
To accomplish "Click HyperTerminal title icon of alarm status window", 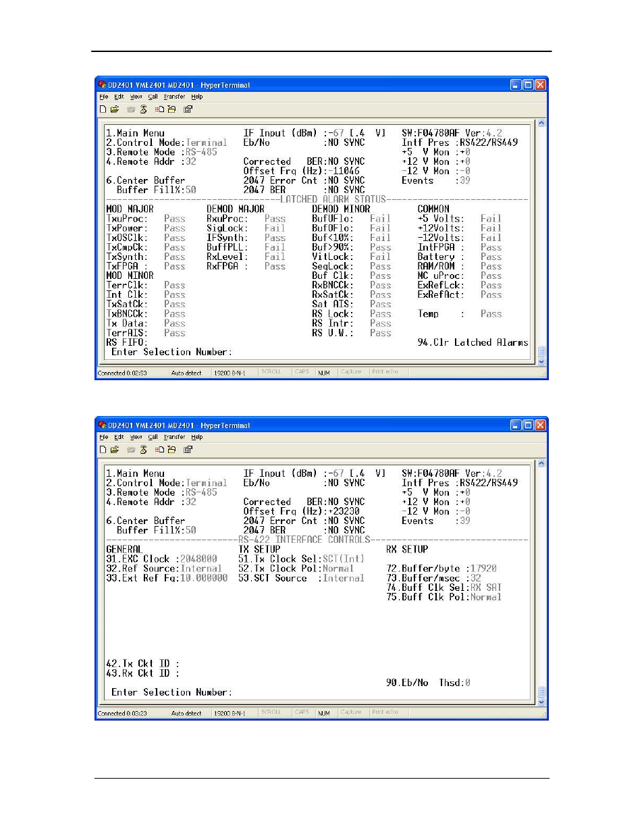I will coord(102,84).
